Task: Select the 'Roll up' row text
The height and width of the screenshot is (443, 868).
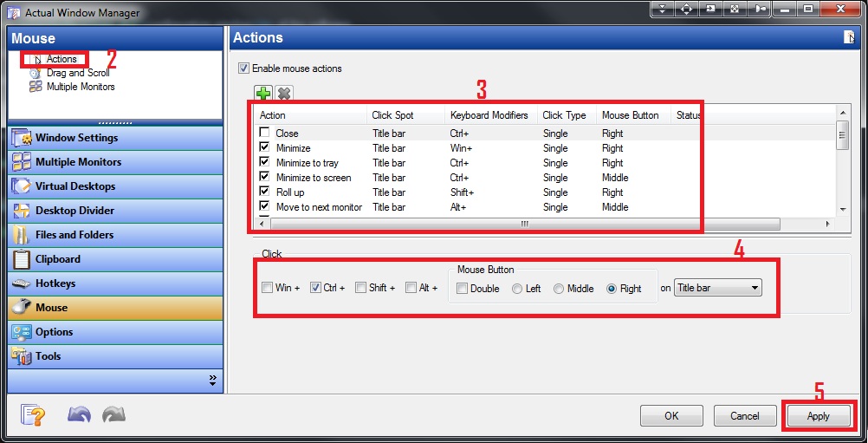Action: (x=290, y=192)
